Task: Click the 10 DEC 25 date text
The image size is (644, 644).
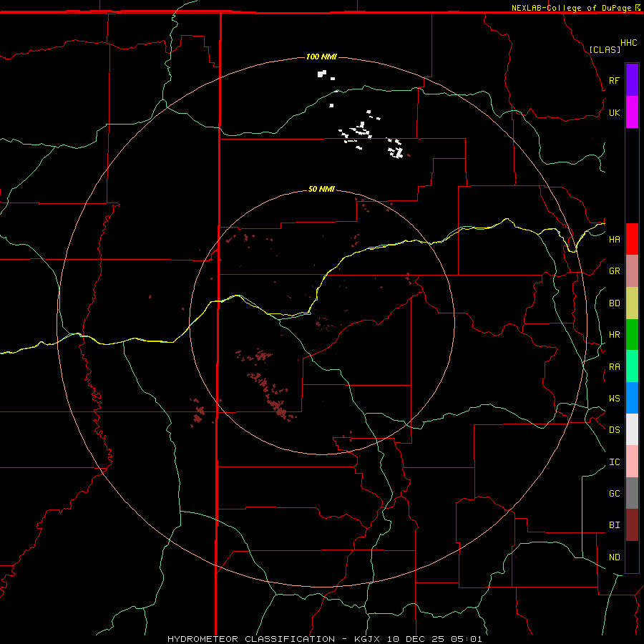Action: (x=415, y=639)
